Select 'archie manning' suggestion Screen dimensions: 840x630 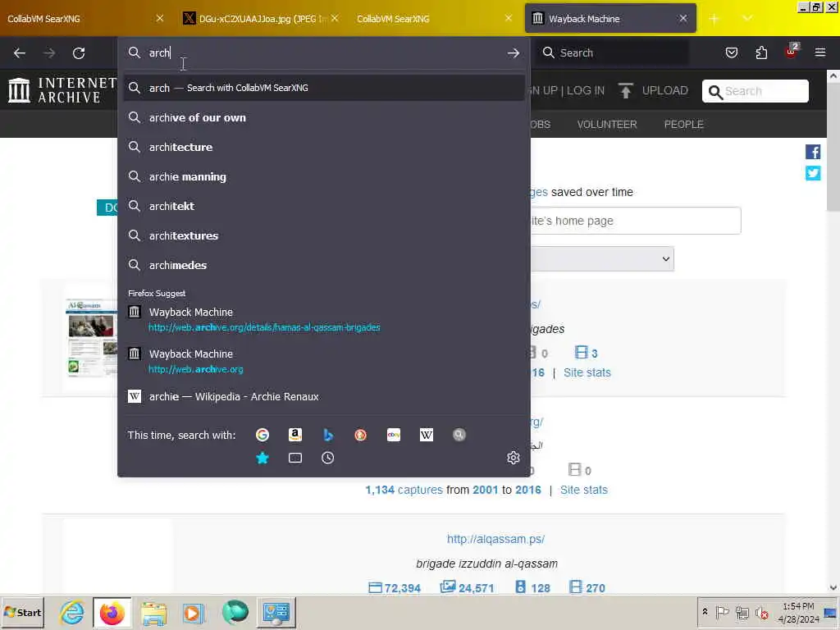coord(323,177)
